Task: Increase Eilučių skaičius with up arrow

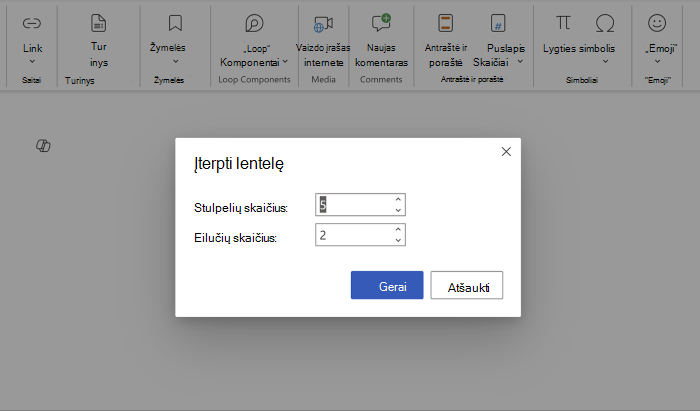Action: (x=398, y=229)
